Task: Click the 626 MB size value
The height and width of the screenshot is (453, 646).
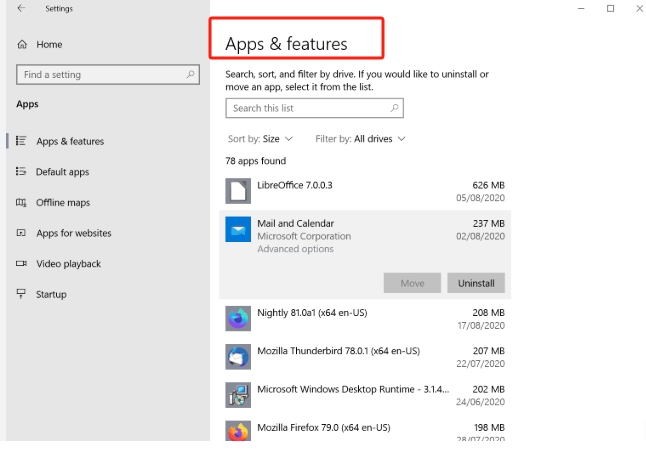Action: (488, 185)
